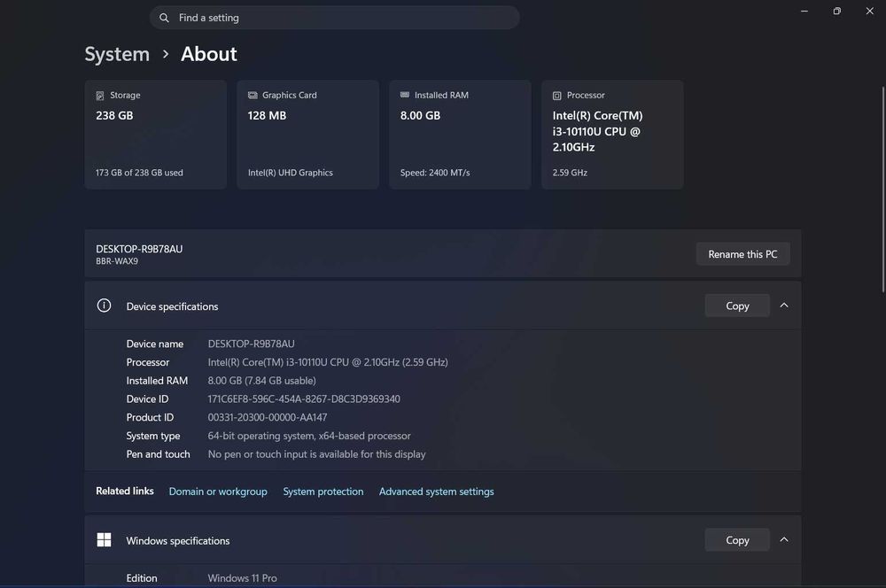The image size is (886, 588).
Task: Select Intel(R) UHD Graphics text
Action: tap(291, 173)
